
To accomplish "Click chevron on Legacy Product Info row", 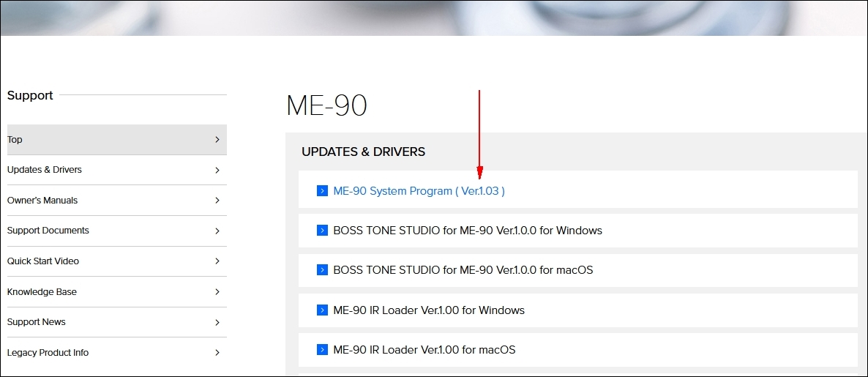I will point(217,353).
